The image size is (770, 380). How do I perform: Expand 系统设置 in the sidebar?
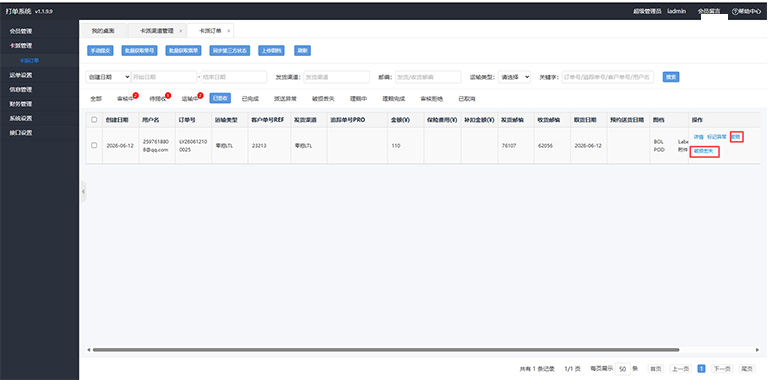(x=21, y=118)
